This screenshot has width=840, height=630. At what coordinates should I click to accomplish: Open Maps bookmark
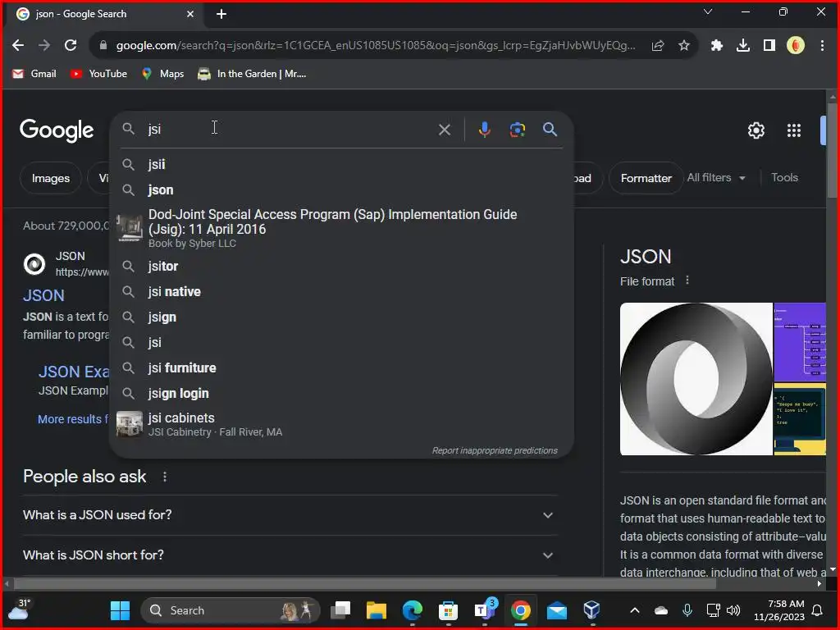coord(163,74)
